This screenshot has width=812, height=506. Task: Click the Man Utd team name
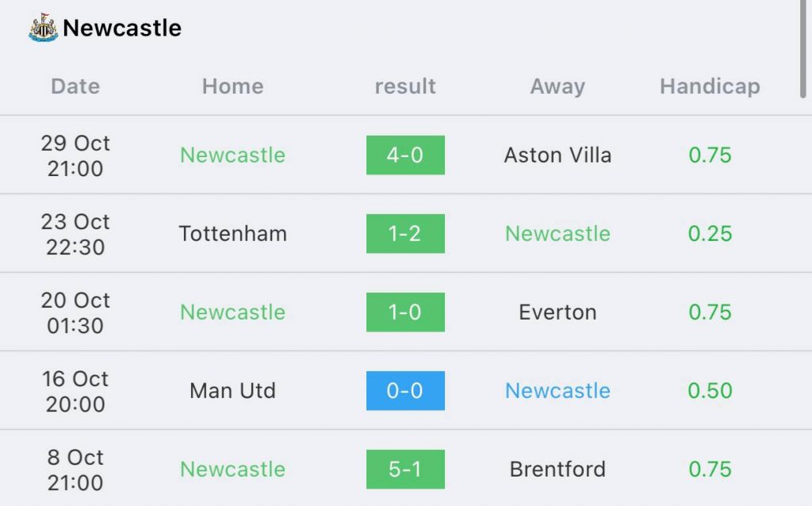[x=232, y=390]
